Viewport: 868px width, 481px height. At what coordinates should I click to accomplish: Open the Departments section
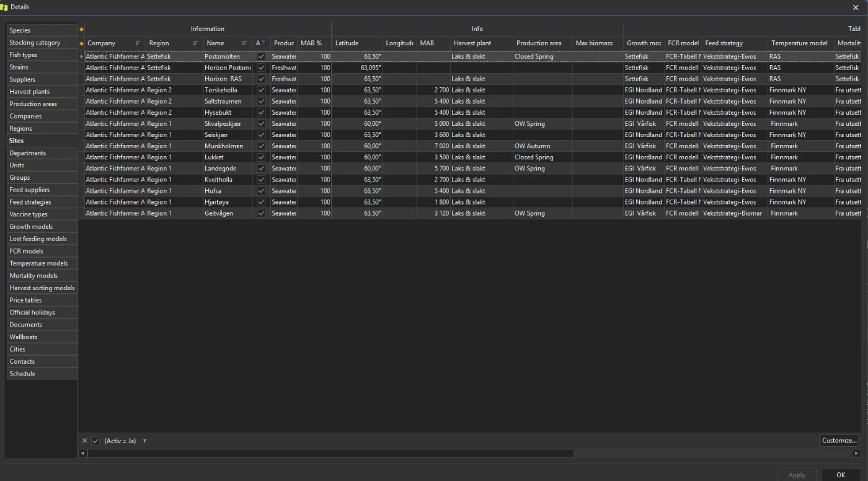click(x=42, y=153)
